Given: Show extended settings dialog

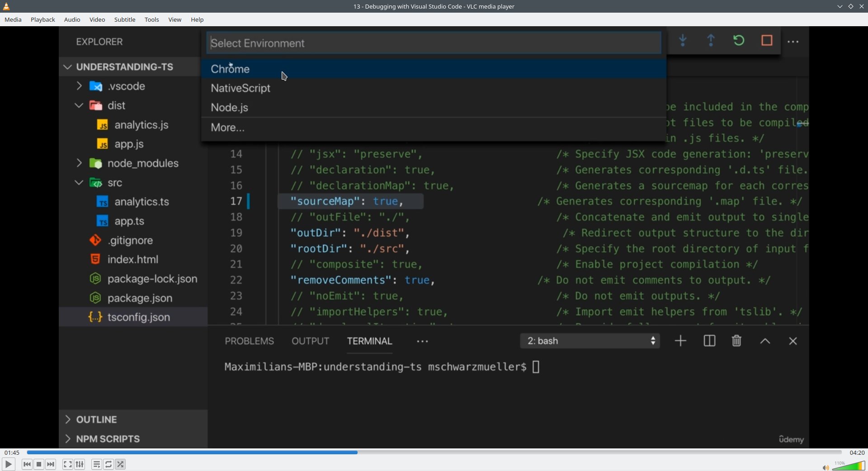Looking at the screenshot, I should pyautogui.click(x=80, y=464).
